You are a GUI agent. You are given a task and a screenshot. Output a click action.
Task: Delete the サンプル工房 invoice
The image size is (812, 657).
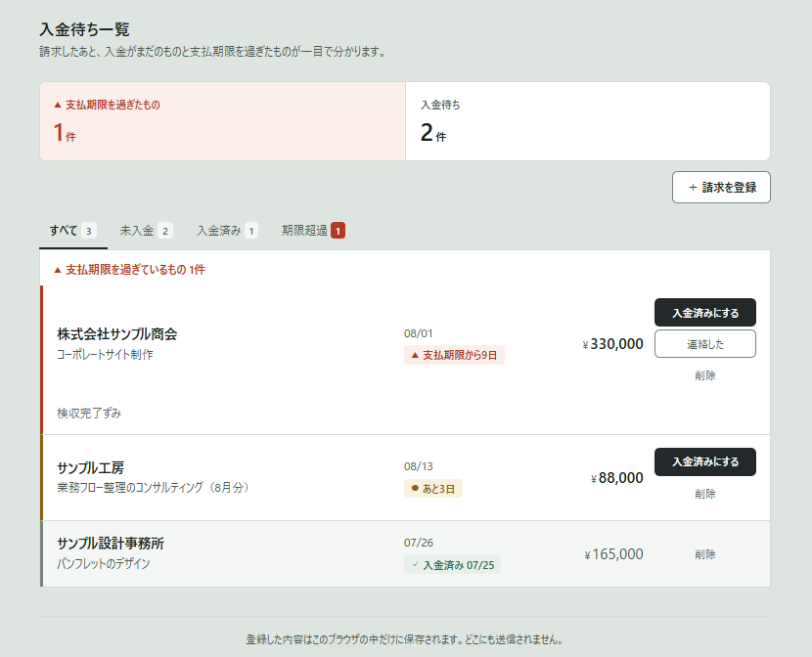point(704,494)
